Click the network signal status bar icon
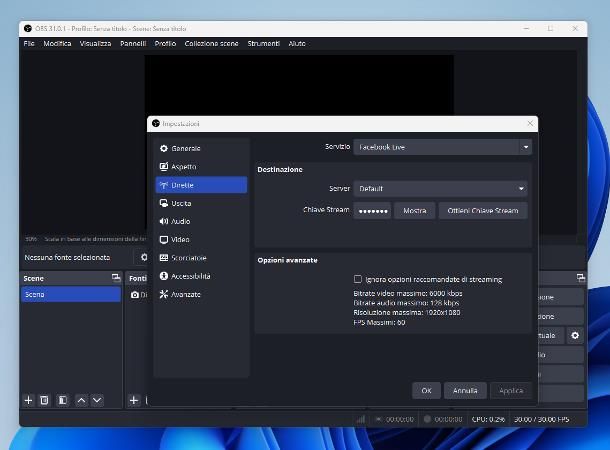610x450 pixels. tap(361, 419)
